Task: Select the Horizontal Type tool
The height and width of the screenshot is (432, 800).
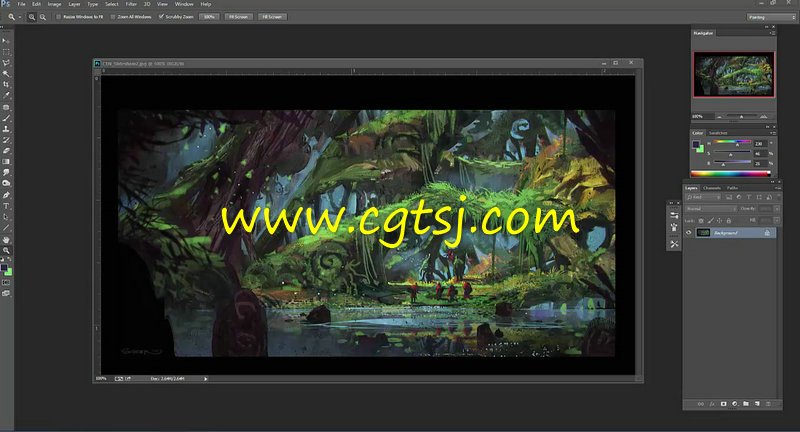Action: 6,206
